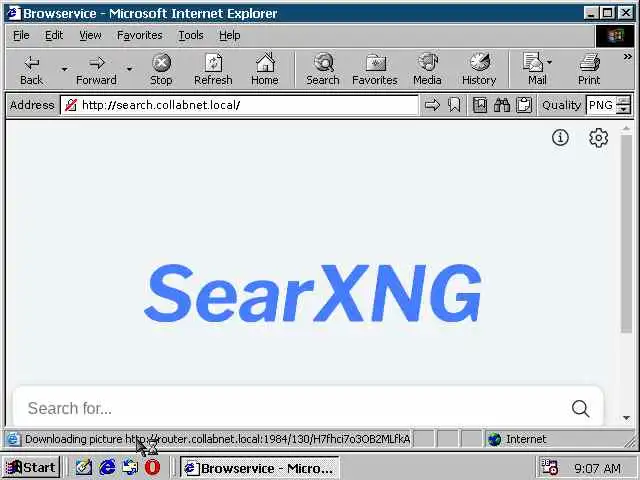Click the 'Search for...' input box
This screenshot has width=640, height=480.
point(292,408)
